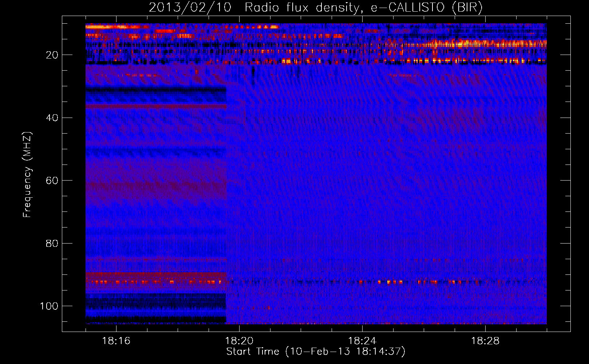
Task: Click the 100 MHz frequency tick label
Action: tap(49, 306)
